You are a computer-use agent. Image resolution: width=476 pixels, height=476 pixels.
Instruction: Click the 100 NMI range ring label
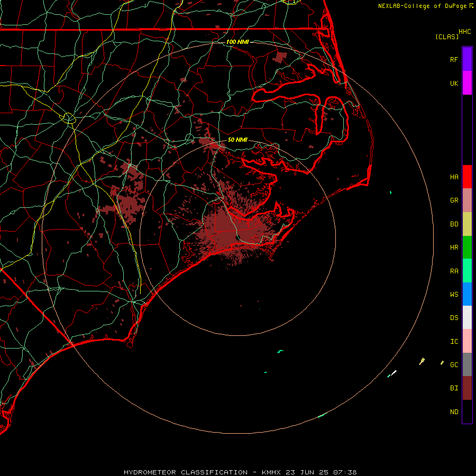237,42
